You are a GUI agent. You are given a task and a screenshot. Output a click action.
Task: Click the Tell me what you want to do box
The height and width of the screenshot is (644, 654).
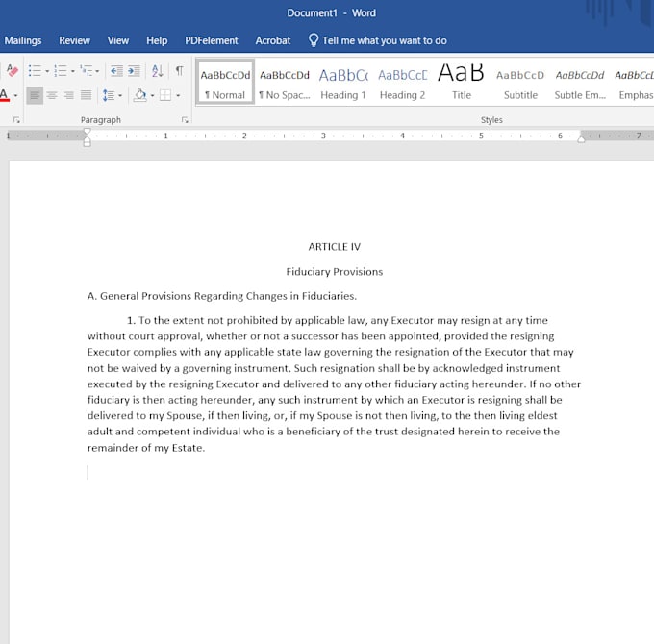point(384,40)
